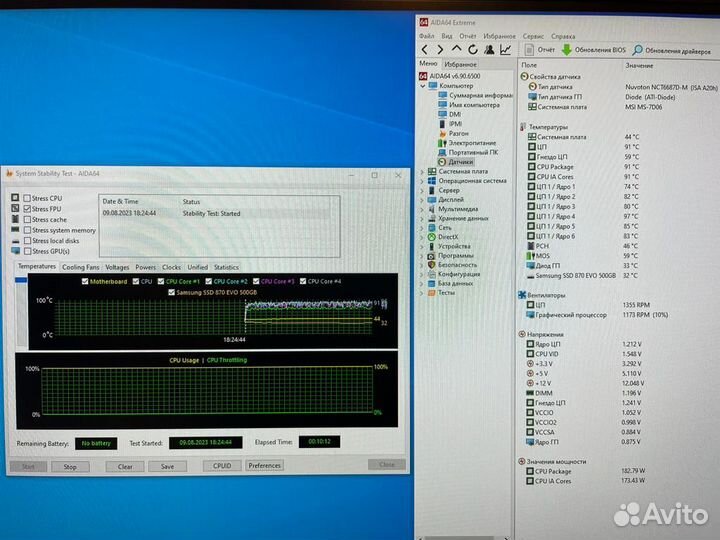Open the Файл menu
This screenshot has height=540, width=720.
tap(427, 36)
